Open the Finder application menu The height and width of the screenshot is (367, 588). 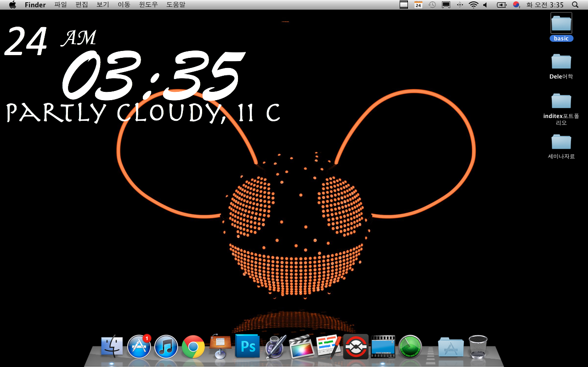(35, 5)
